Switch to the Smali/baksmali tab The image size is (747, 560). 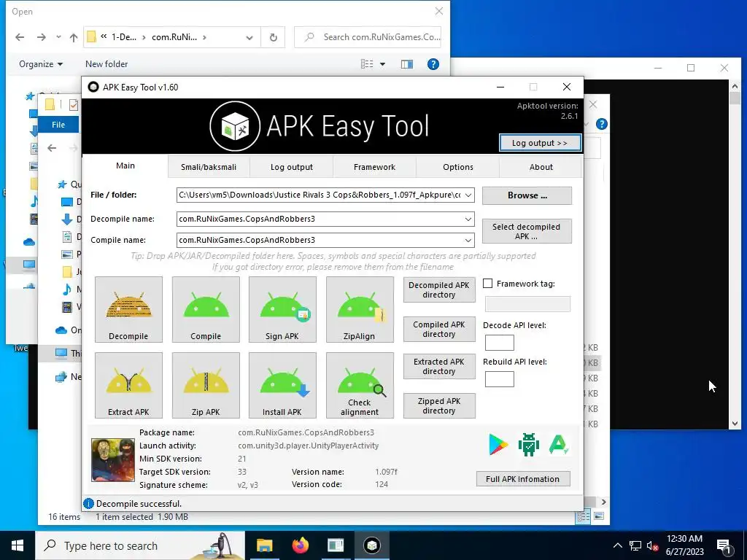pyautogui.click(x=209, y=167)
